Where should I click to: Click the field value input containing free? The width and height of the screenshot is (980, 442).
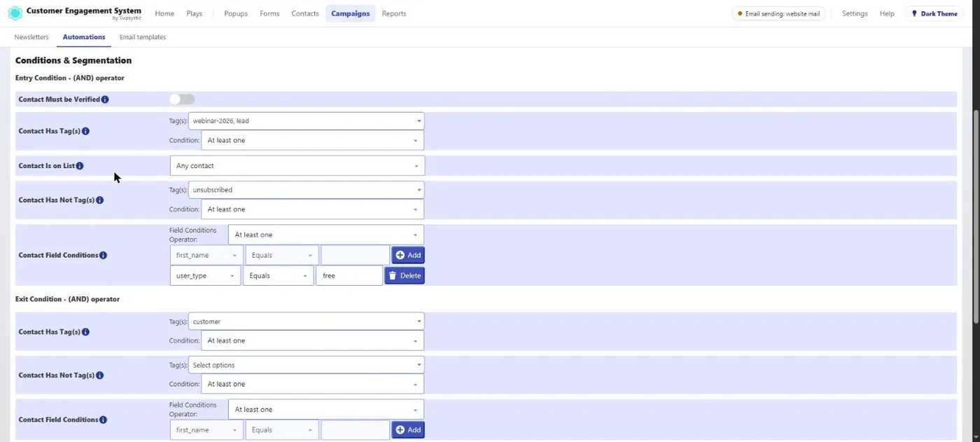pos(349,276)
